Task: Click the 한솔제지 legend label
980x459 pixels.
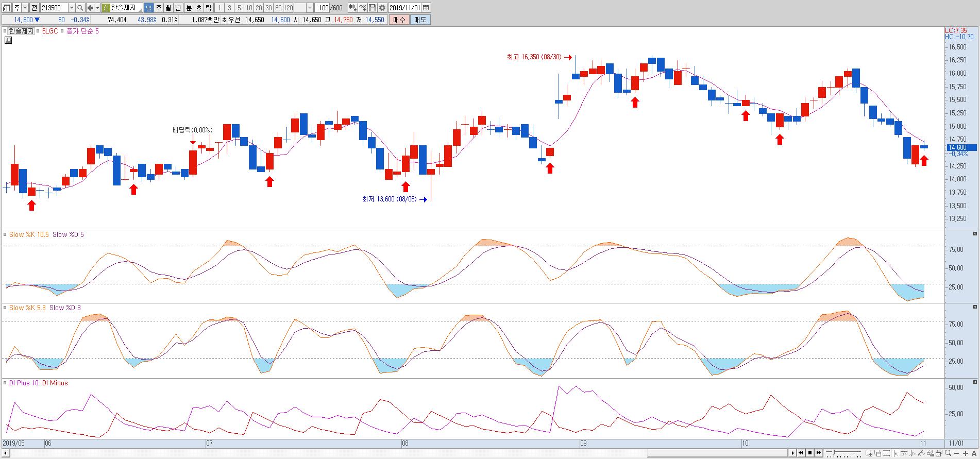Action: 21,31
